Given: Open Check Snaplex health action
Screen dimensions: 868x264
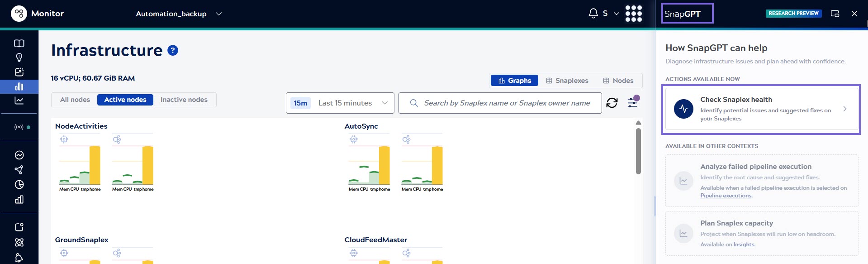Looking at the screenshot, I should [x=762, y=109].
